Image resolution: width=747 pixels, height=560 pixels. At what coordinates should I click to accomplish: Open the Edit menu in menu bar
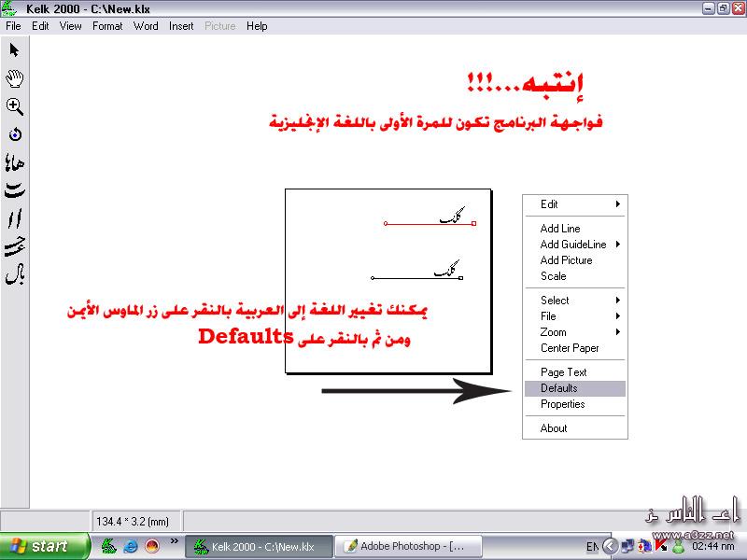(40, 26)
